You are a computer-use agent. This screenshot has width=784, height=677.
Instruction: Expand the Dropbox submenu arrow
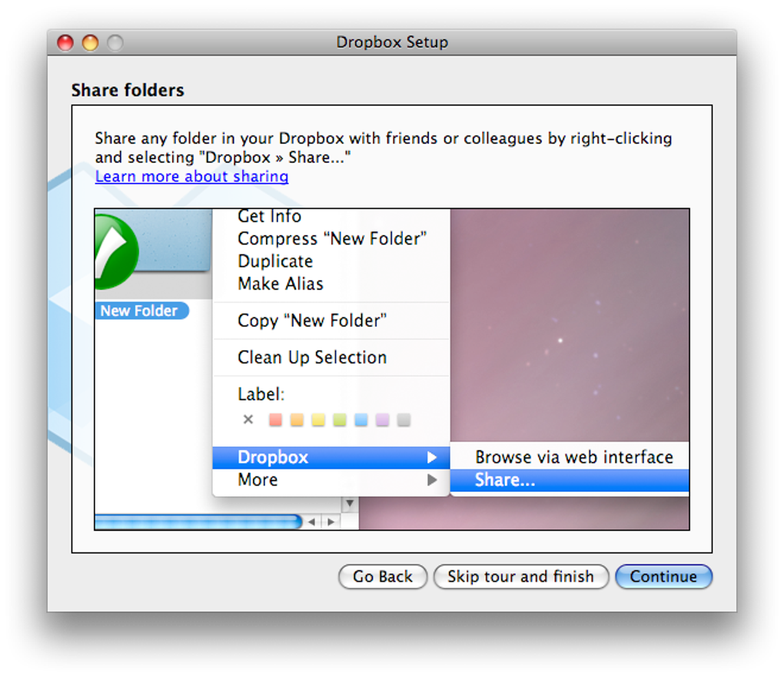(x=432, y=457)
